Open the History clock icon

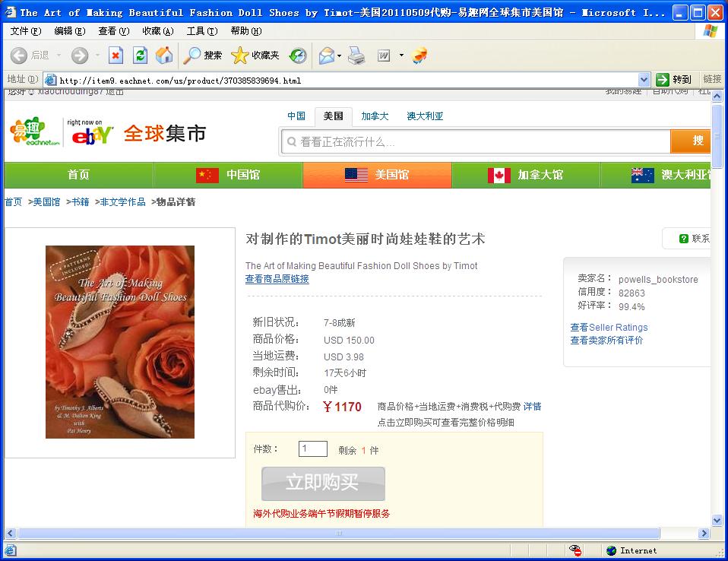coord(298,55)
